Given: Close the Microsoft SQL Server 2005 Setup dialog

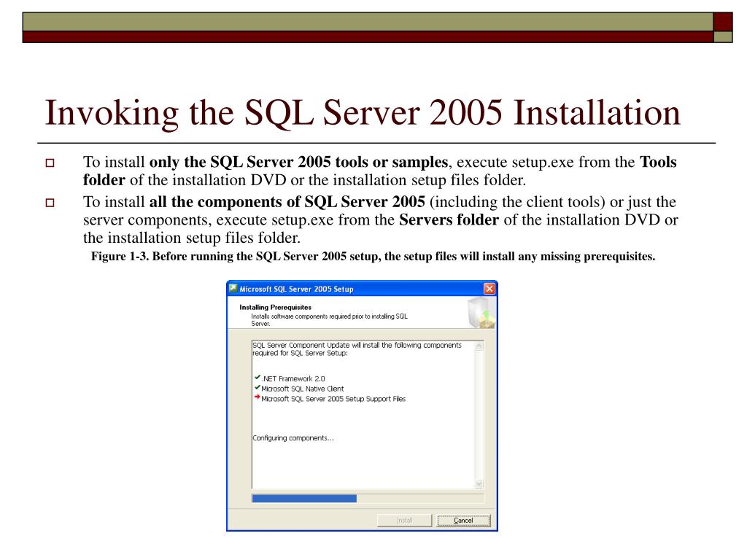Looking at the screenshot, I should 489,289.
